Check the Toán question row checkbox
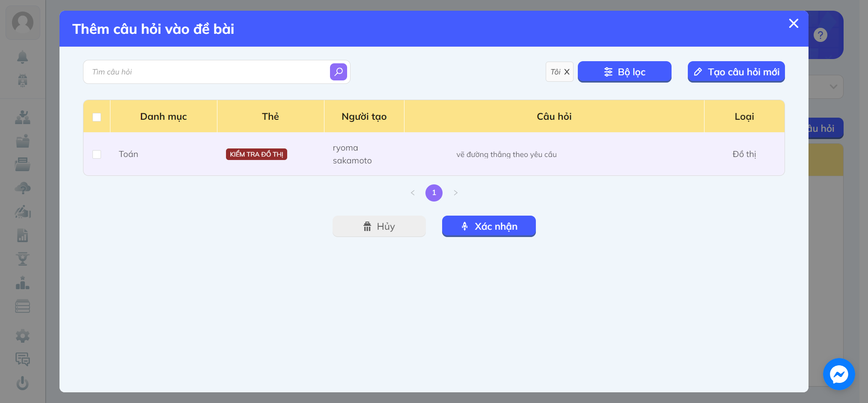The height and width of the screenshot is (403, 868). (97, 154)
